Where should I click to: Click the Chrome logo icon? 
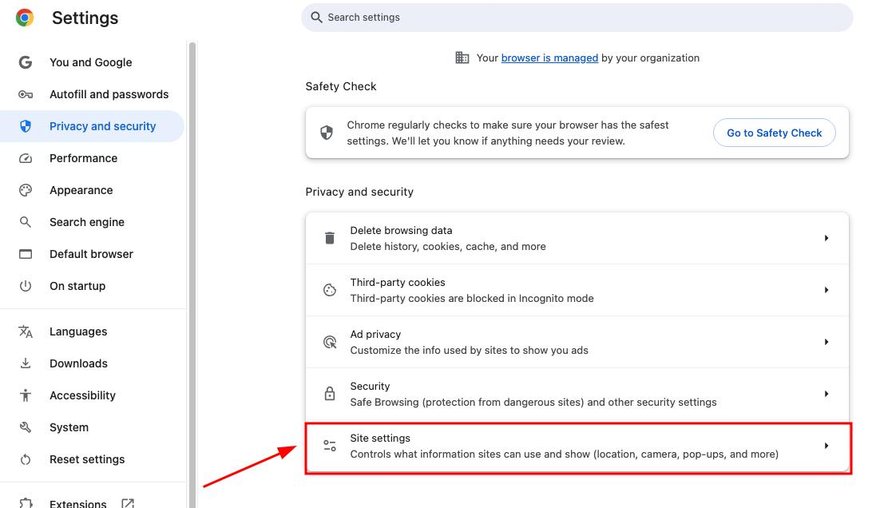coord(25,18)
